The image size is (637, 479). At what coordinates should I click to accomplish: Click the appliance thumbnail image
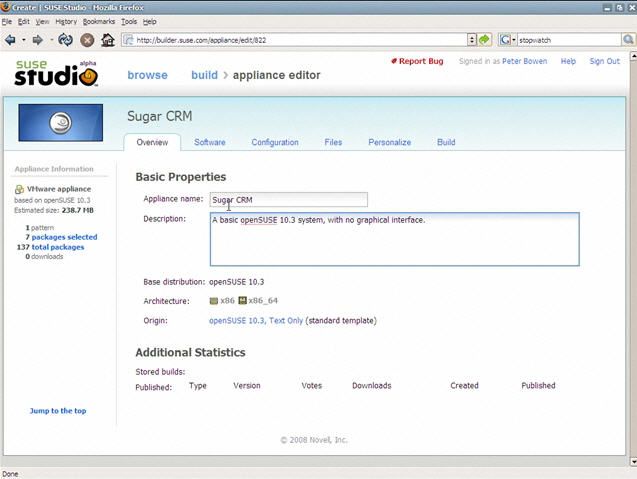tap(61, 125)
